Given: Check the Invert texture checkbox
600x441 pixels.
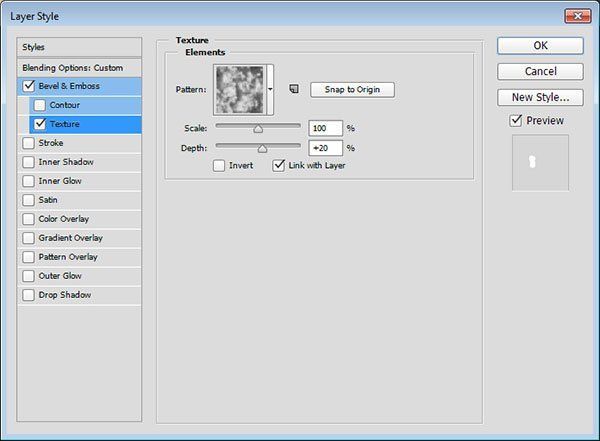Looking at the screenshot, I should pyautogui.click(x=219, y=165).
